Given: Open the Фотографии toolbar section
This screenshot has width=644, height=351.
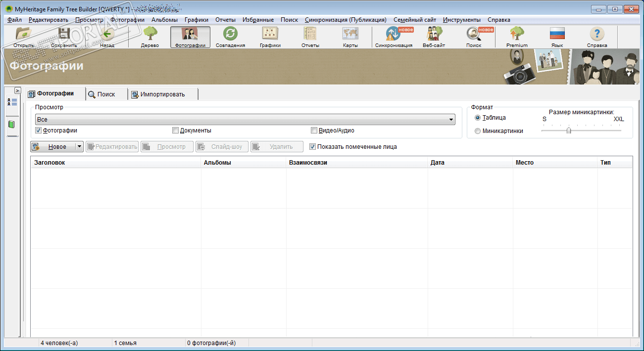Looking at the screenshot, I should click(x=190, y=37).
